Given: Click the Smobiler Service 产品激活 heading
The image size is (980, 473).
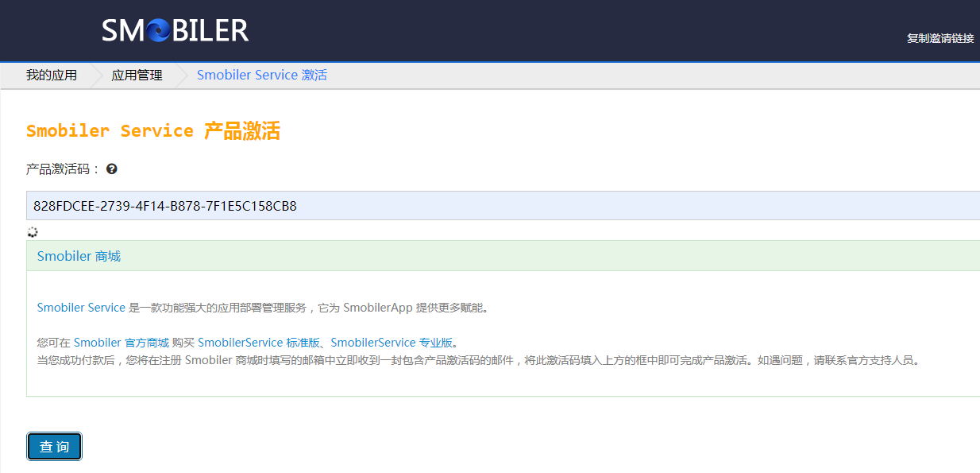Looking at the screenshot, I should [x=153, y=131].
